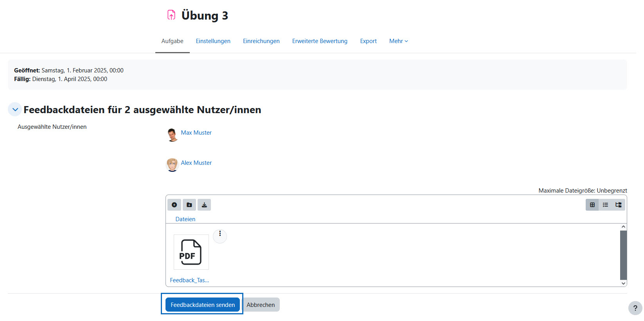
Task: Go to the Einreichungen tab
Action: tap(261, 41)
